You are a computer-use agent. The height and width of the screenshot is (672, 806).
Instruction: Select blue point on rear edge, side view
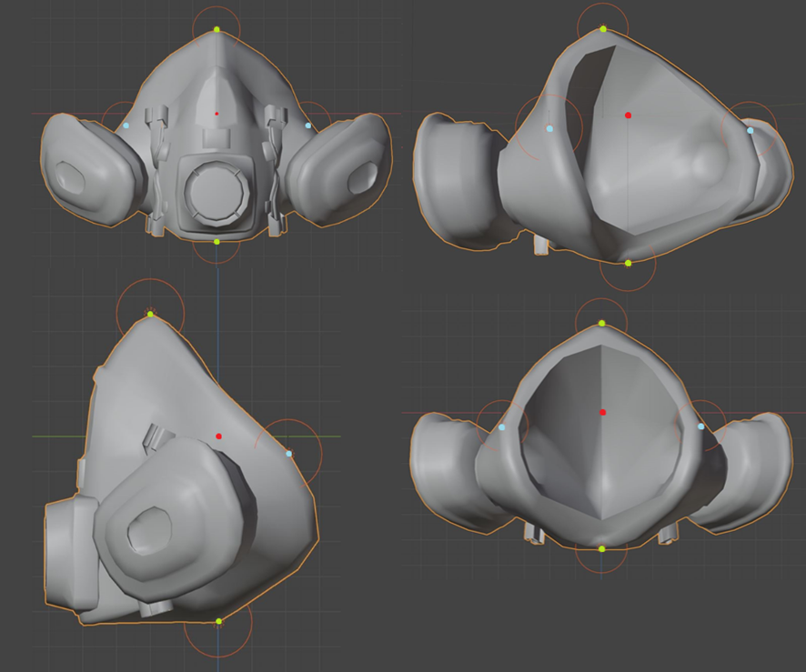[x=289, y=454]
